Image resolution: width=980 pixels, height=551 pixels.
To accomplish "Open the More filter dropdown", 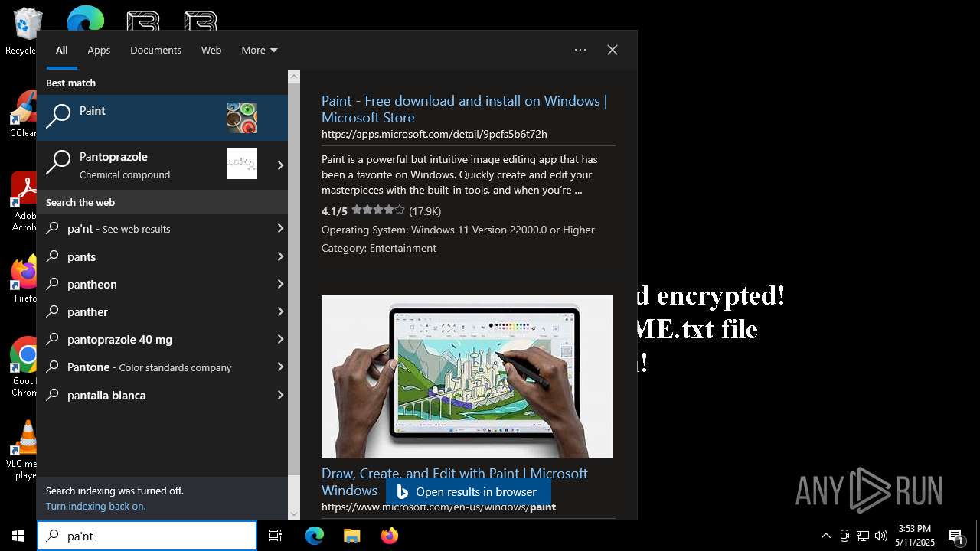I will [260, 50].
